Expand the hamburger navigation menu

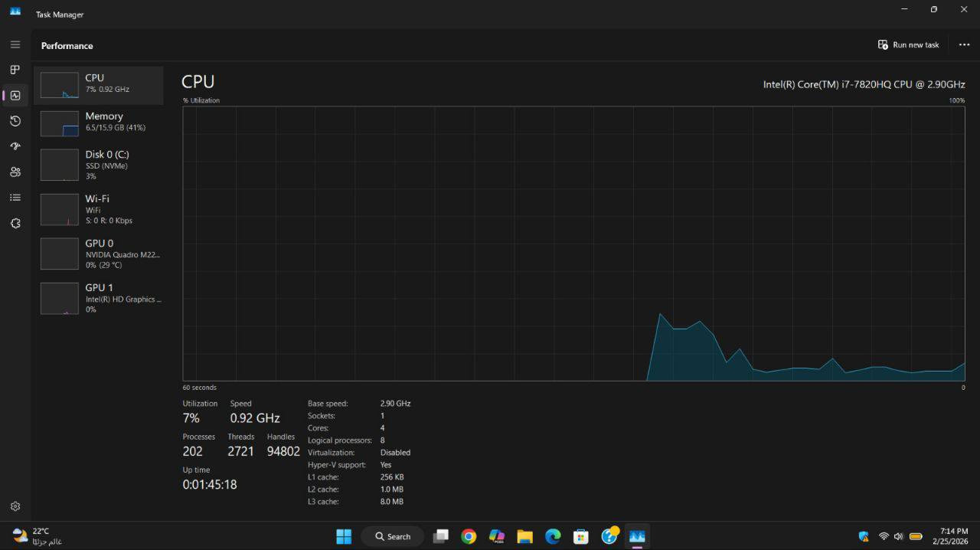(15, 44)
